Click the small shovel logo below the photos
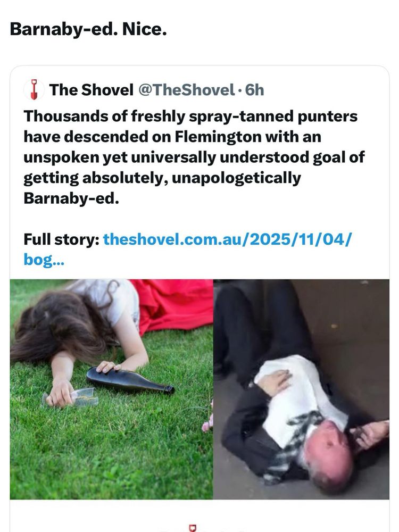Viewport: 399px width, 532px height. 193,528
